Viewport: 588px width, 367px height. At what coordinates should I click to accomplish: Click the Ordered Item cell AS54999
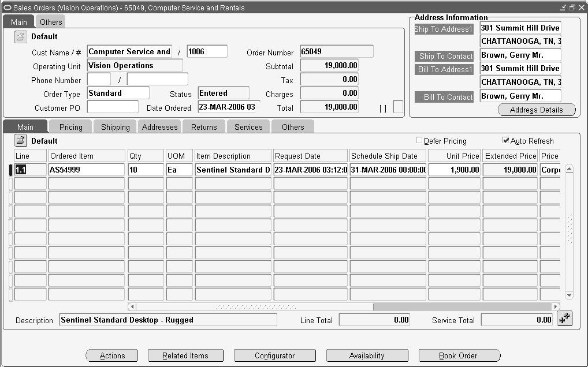tap(87, 170)
